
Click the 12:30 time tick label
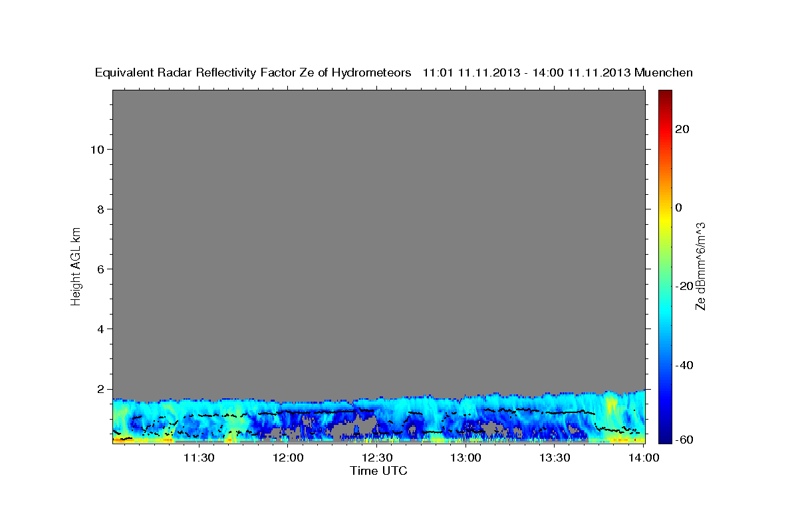[x=377, y=458]
